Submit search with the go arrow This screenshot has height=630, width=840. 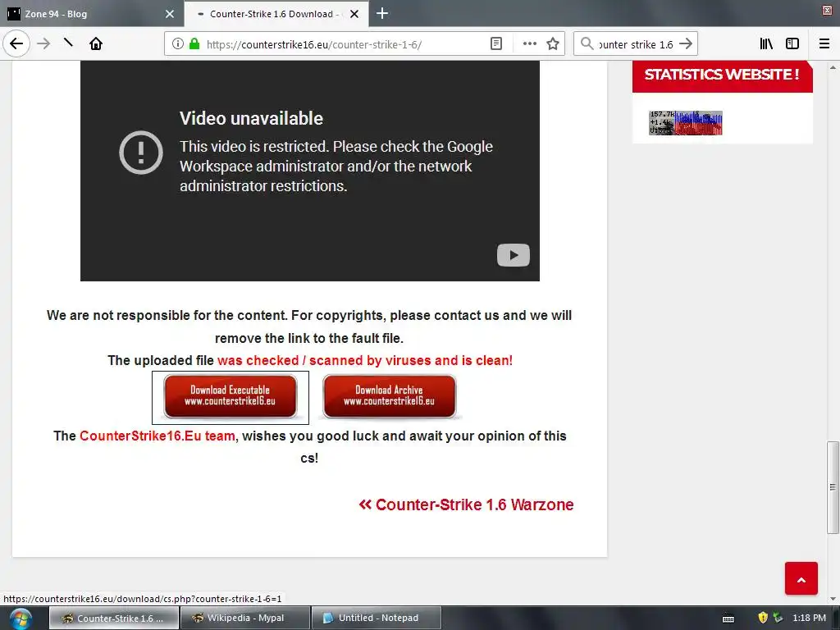[x=686, y=43]
